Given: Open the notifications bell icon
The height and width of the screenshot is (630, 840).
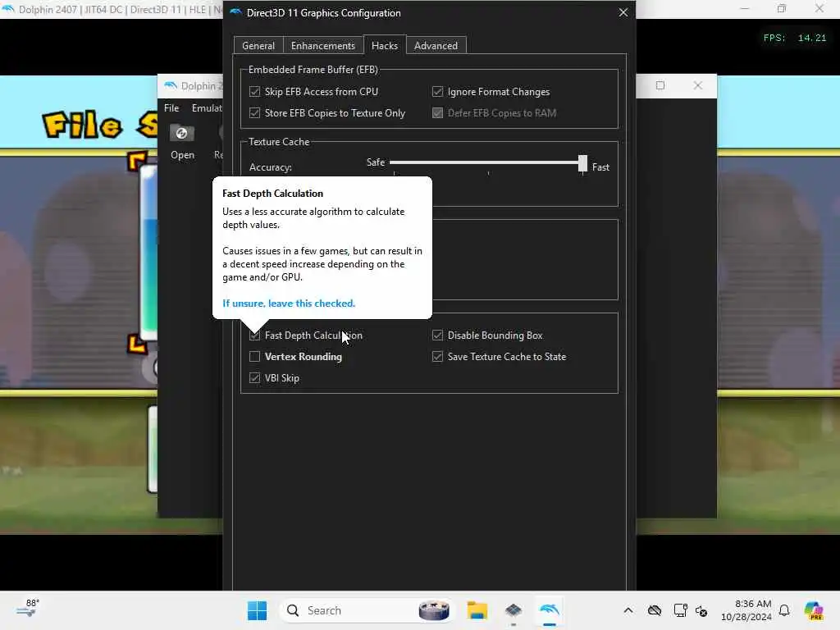Looking at the screenshot, I should point(784,610).
